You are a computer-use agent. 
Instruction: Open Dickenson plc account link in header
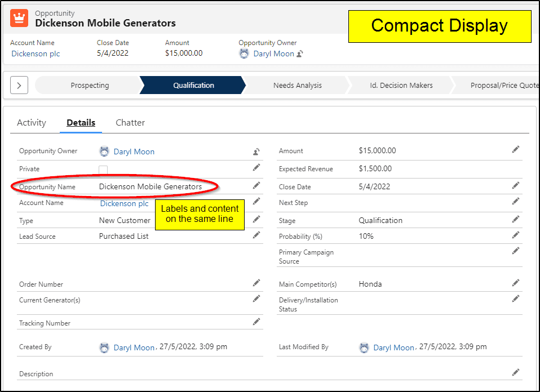[36, 54]
